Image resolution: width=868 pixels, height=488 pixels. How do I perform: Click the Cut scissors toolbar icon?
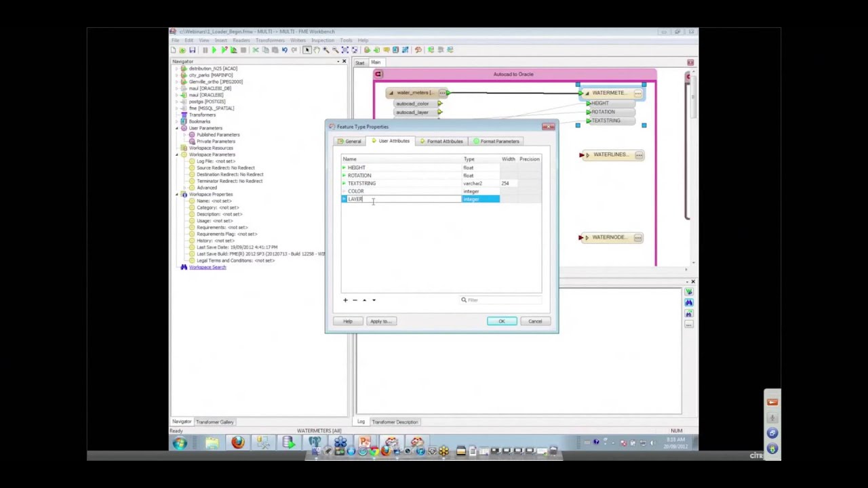(x=255, y=49)
